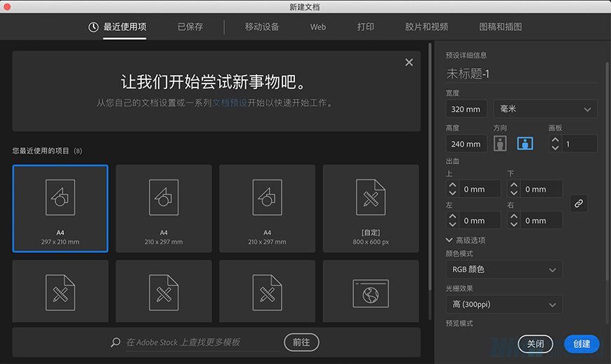
Task: Click the 画板 count field showing 1
Action: [x=579, y=144]
